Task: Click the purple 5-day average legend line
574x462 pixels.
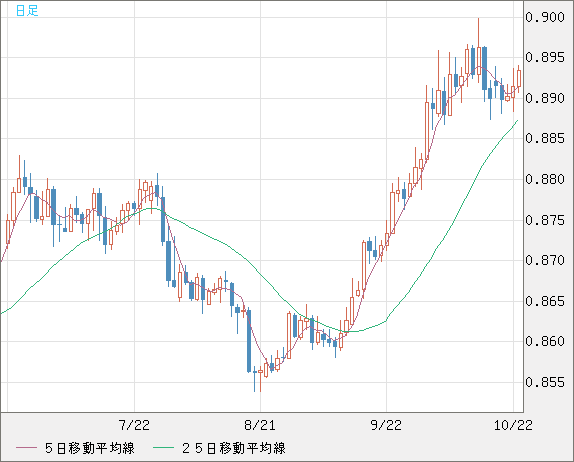Action: pyautogui.click(x=26, y=448)
